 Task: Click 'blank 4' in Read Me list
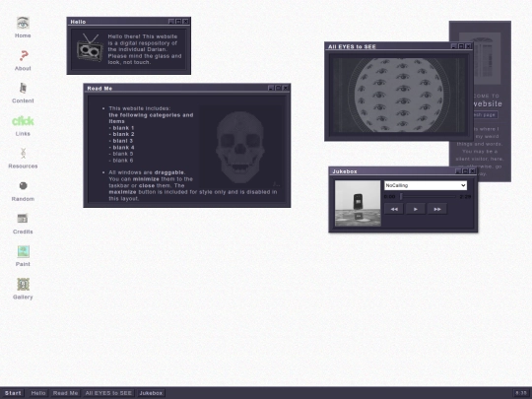[123, 147]
